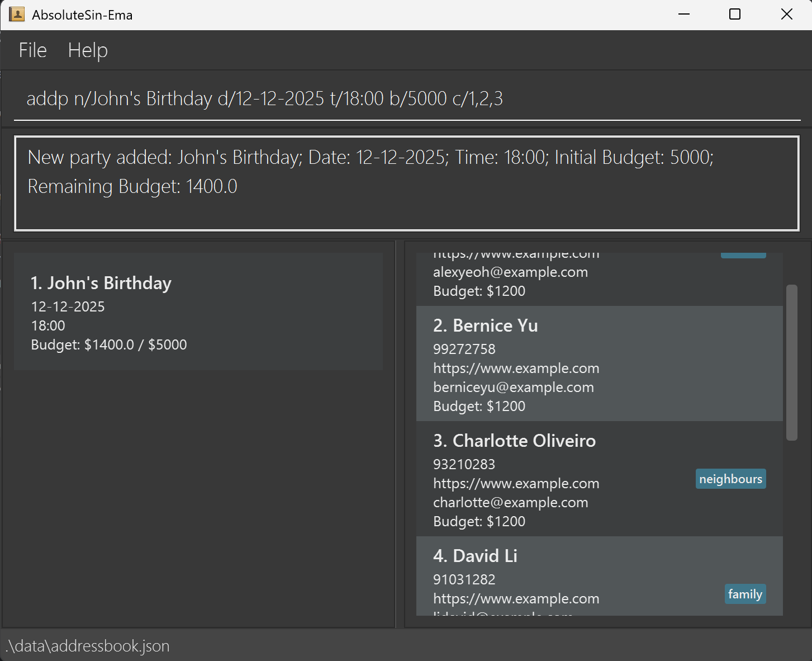Viewport: 812px width, 661px height.
Task: Open the File menu
Action: 32,50
